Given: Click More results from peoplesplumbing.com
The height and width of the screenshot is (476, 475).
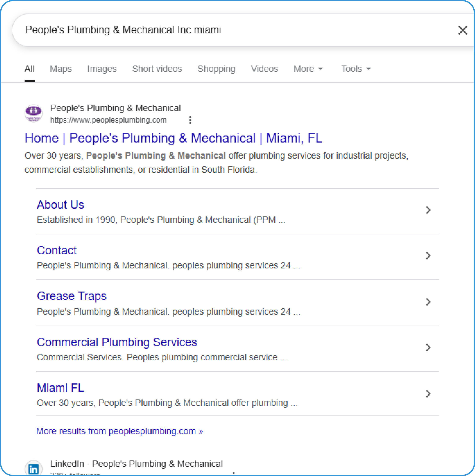Looking at the screenshot, I should click(119, 431).
